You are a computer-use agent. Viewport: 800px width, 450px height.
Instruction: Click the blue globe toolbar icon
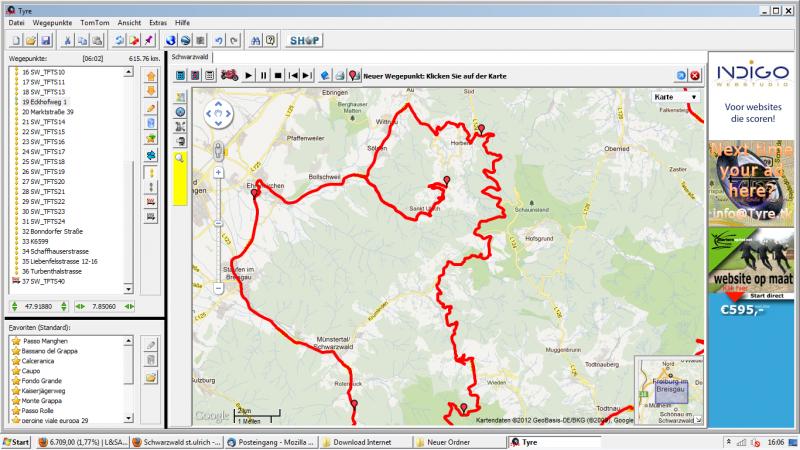pos(171,40)
